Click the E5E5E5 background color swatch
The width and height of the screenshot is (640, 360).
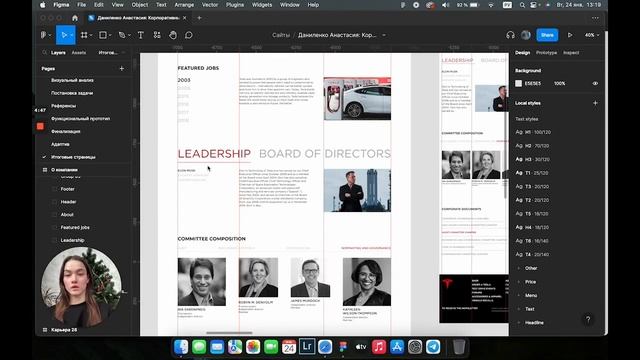pyautogui.click(x=518, y=83)
